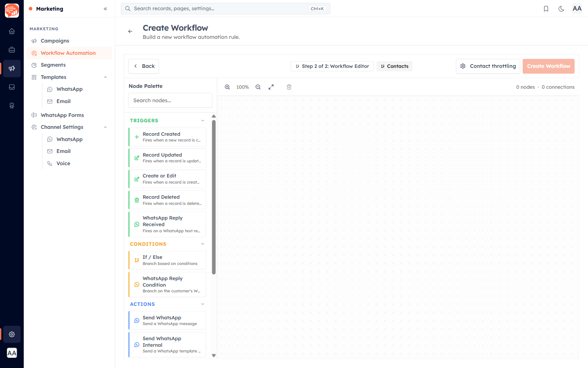This screenshot has width=588, height=368.
Task: Open Contact throttling settings
Action: coord(488,66)
